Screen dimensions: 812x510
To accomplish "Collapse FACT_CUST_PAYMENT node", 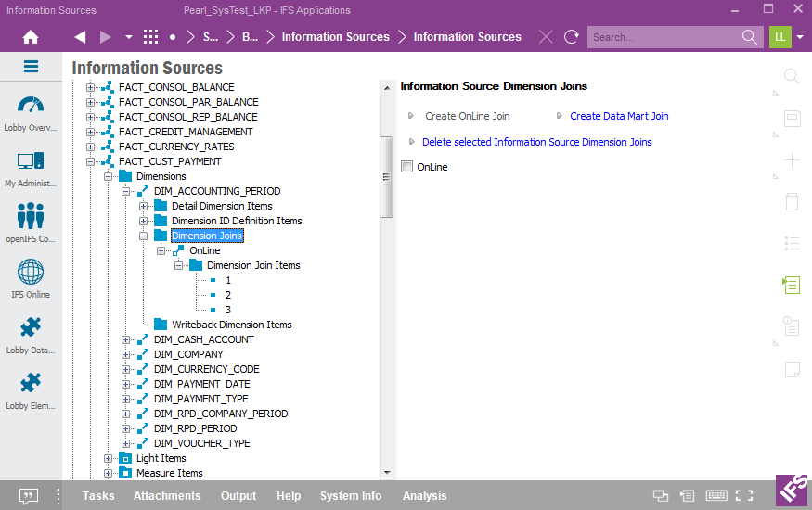I will coord(90,161).
